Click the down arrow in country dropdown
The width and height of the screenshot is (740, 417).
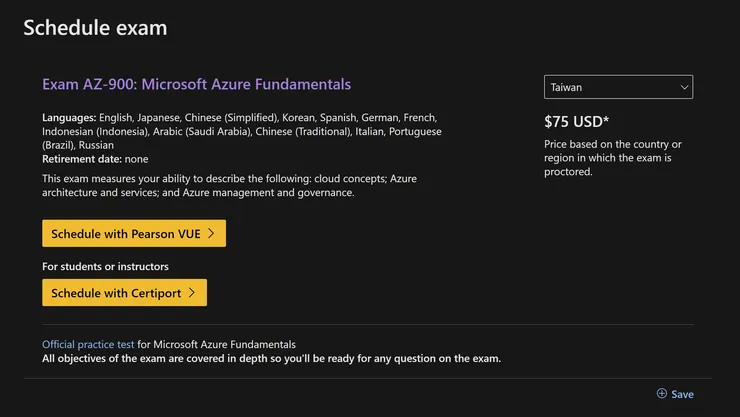click(x=684, y=88)
